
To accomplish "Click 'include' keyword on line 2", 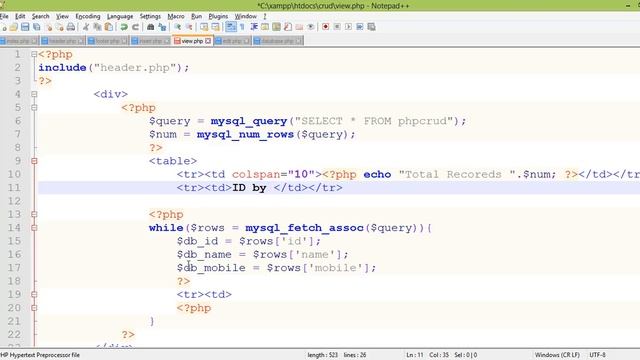I will [62, 68].
